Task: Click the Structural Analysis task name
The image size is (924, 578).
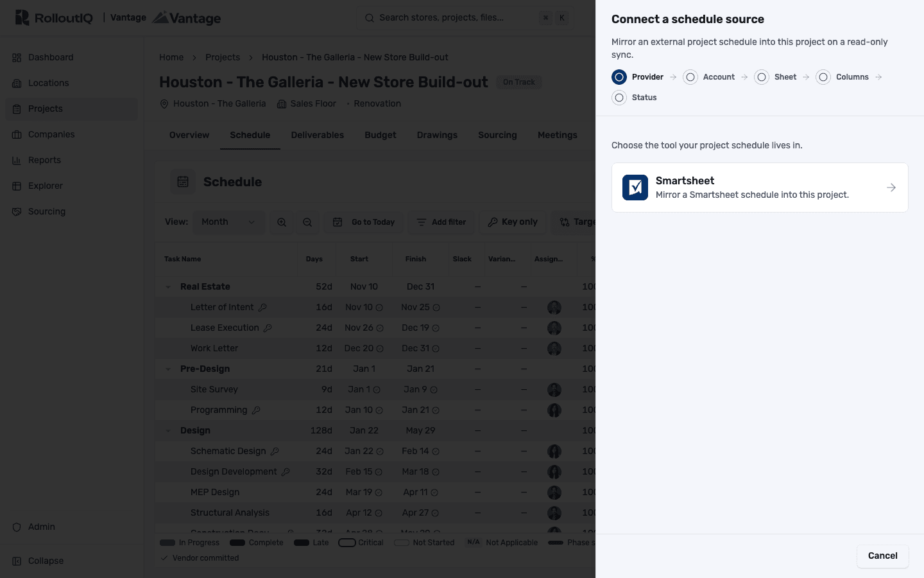Action: click(x=230, y=512)
